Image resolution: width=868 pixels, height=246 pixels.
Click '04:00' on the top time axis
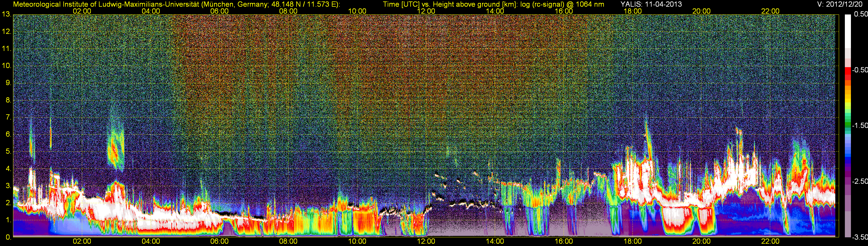151,11
